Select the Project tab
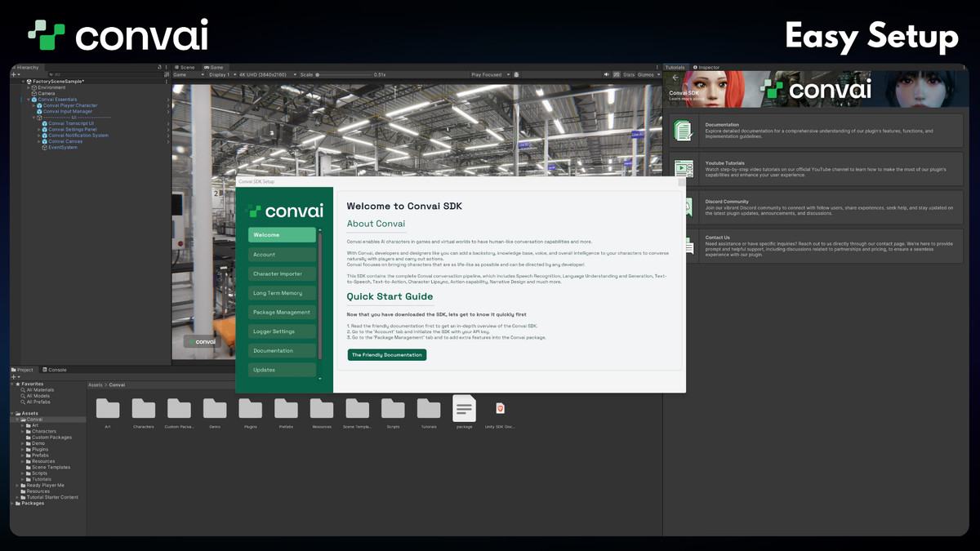Screen dimensions: 980x551 tap(23, 370)
